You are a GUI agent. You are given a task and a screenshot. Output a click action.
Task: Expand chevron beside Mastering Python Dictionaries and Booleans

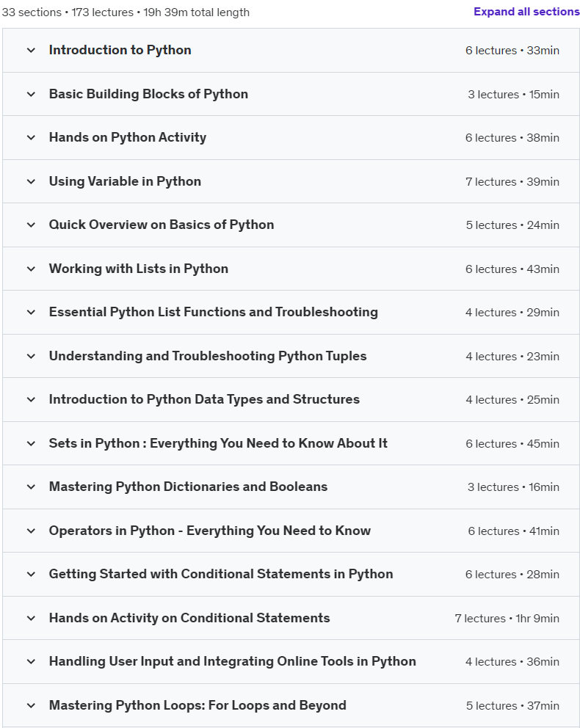[x=31, y=487]
